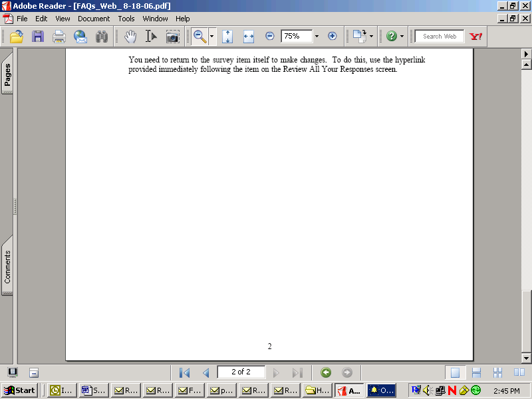The height and width of the screenshot is (399, 532).
Task: Go forward to the next view
Action: [346, 372]
